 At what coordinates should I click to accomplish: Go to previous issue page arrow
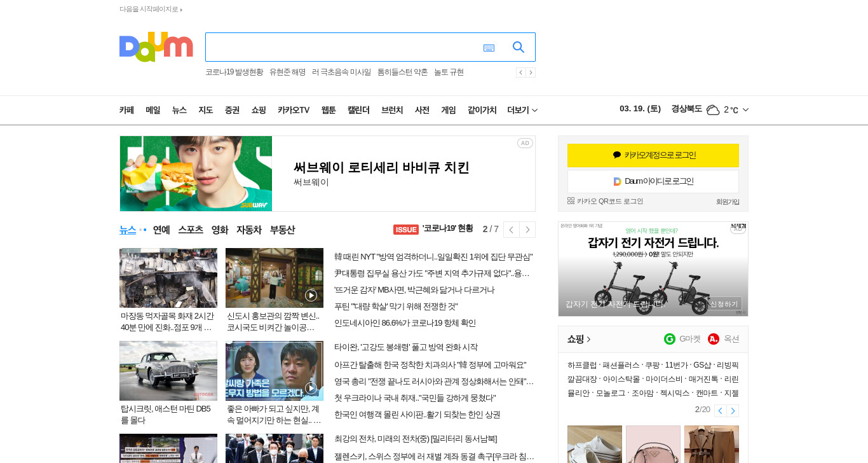[512, 230]
